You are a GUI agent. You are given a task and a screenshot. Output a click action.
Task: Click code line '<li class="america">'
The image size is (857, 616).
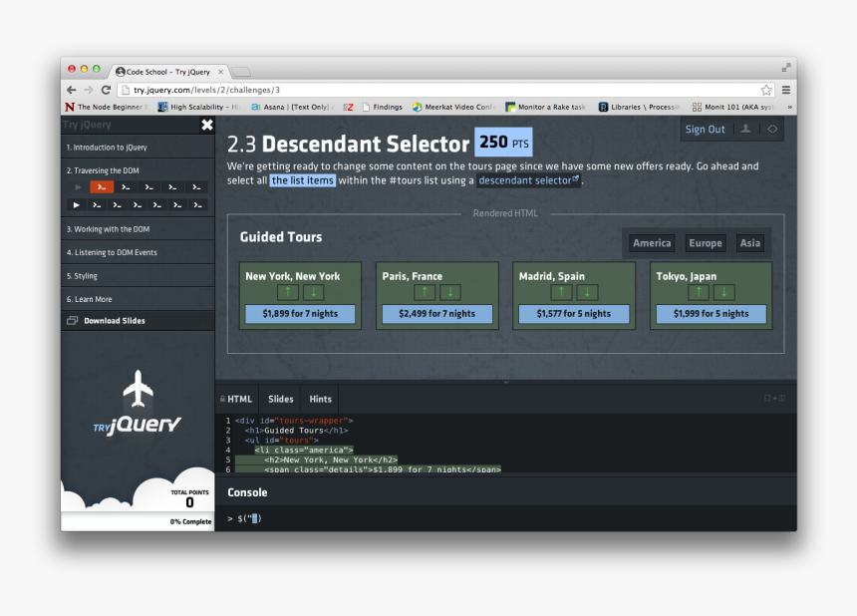point(304,450)
